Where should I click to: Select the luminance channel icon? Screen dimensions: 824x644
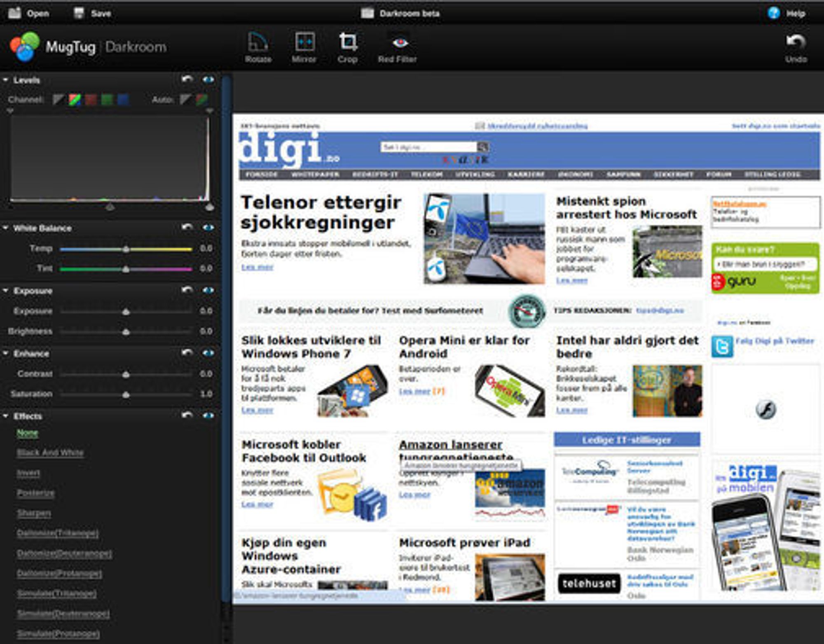58,99
